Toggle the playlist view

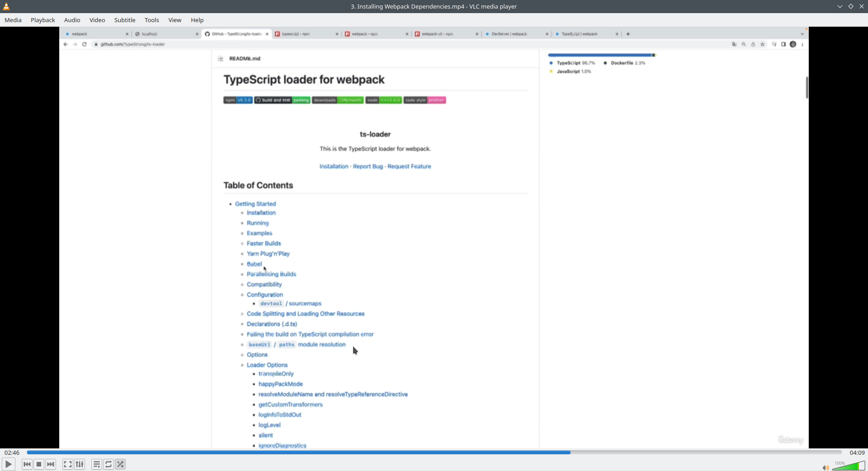point(97,464)
